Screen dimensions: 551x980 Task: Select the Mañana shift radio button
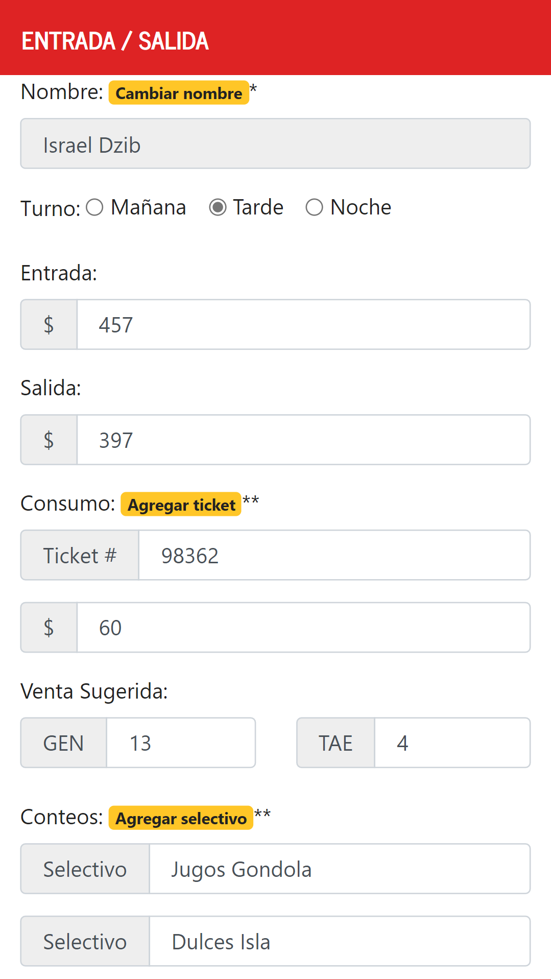[x=95, y=207]
